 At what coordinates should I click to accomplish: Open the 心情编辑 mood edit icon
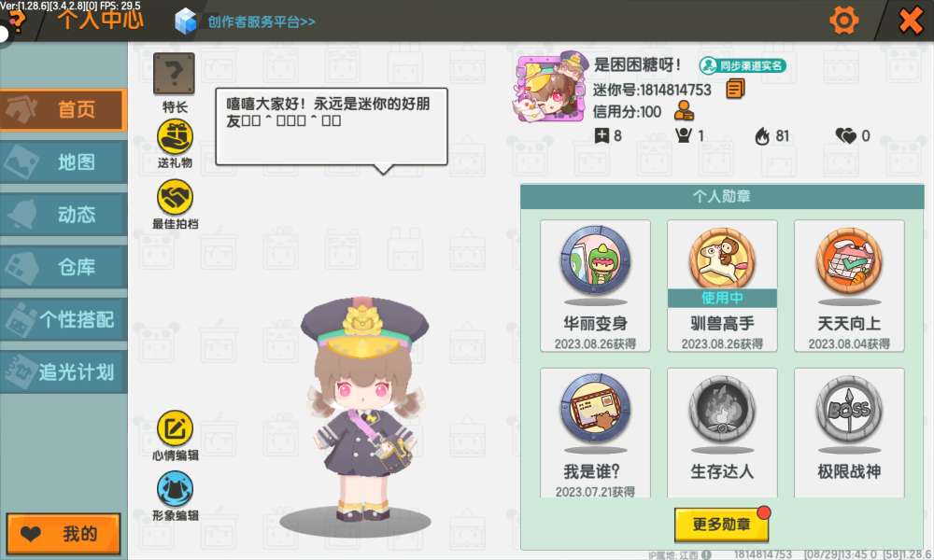[x=175, y=427]
